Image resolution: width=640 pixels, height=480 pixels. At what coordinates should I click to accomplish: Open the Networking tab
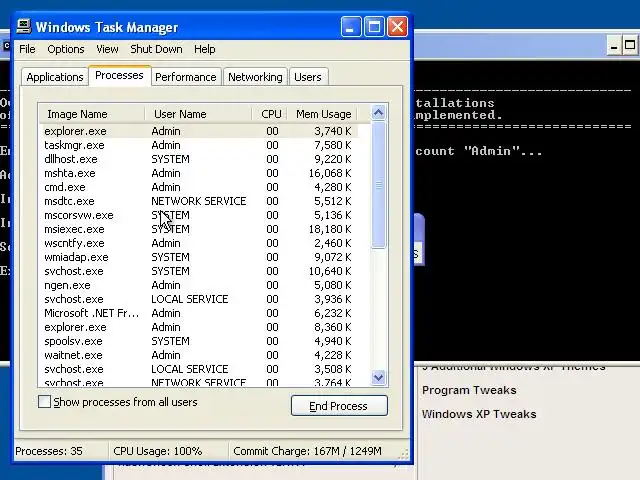(255, 77)
